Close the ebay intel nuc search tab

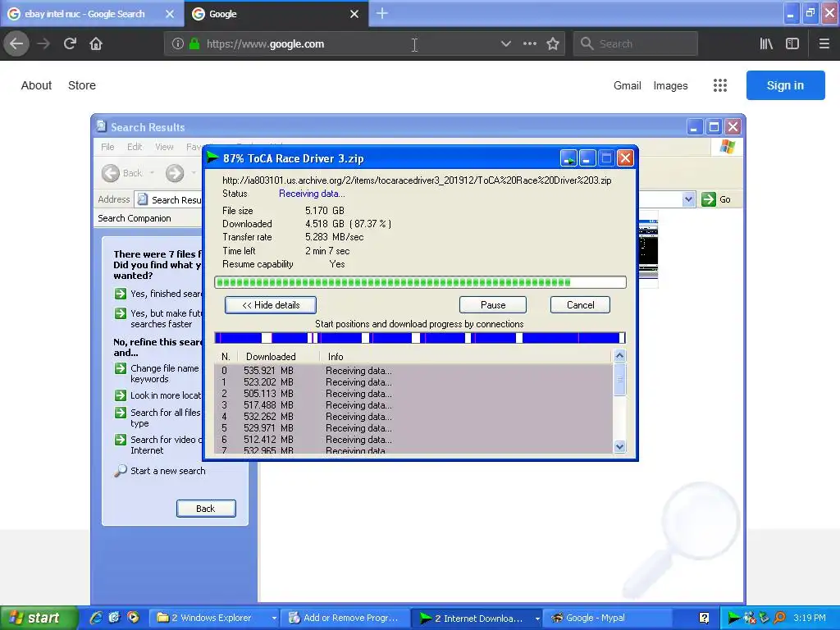click(169, 14)
